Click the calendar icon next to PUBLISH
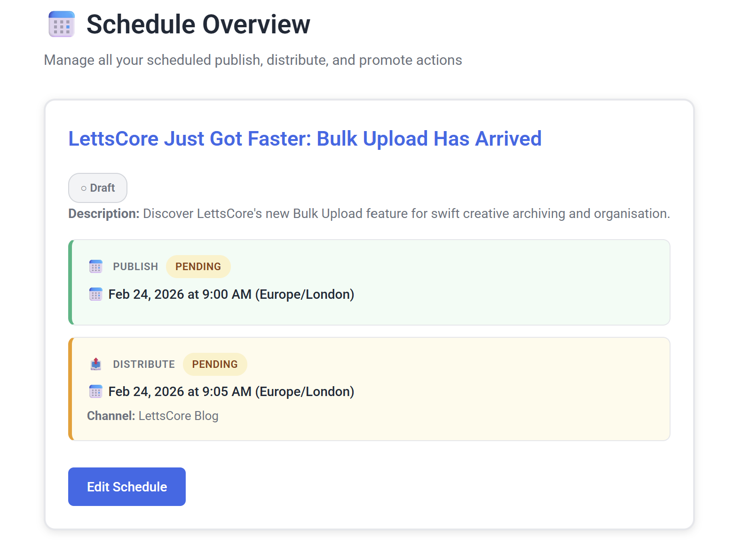The height and width of the screenshot is (560, 742). click(96, 266)
